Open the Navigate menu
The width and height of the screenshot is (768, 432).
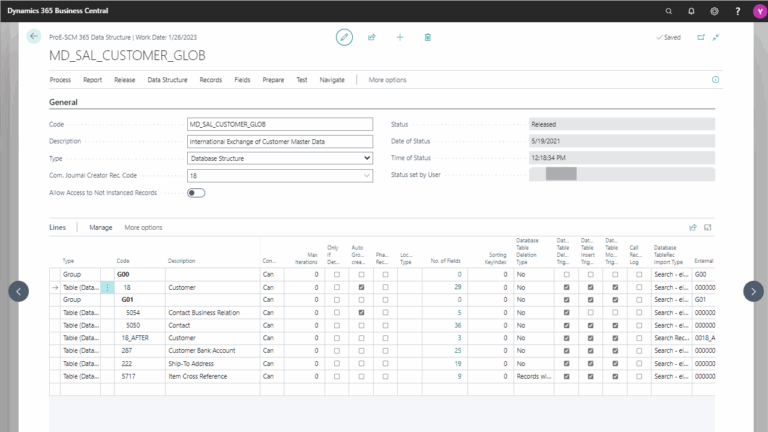pyautogui.click(x=332, y=80)
